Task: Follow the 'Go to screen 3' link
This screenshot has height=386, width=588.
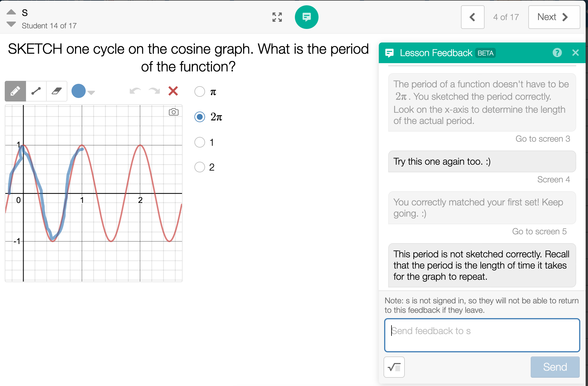Action: (542, 139)
